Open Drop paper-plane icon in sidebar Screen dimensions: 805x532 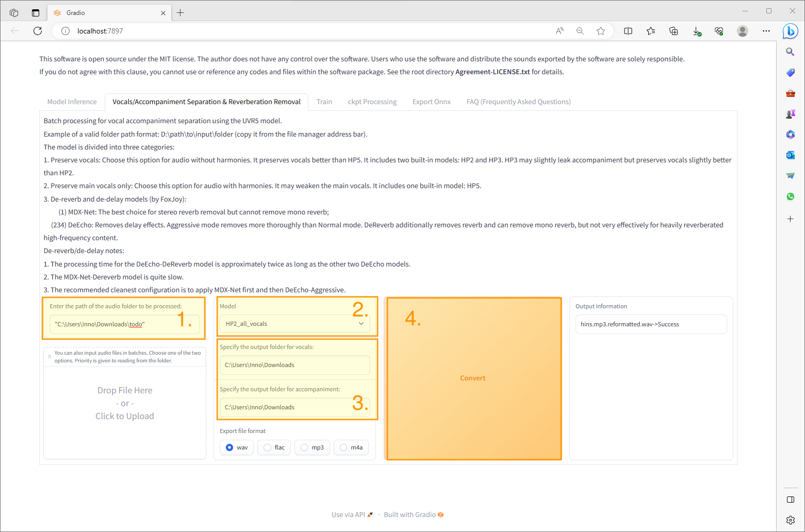pyautogui.click(x=790, y=176)
